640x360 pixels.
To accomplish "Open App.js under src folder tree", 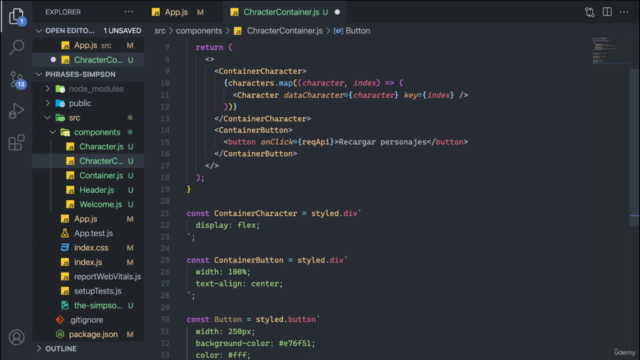I will 88,219.
